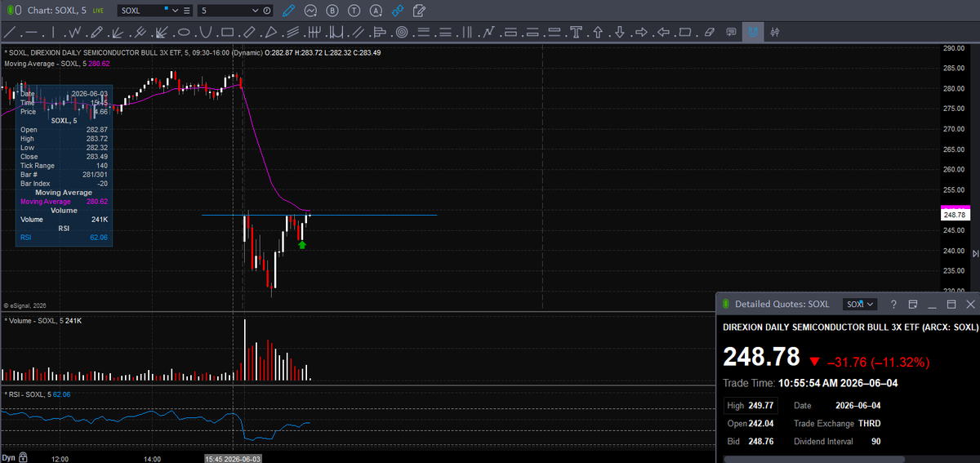Click the circled B toolbar icon
This screenshot has height=463, width=980.
click(332, 11)
